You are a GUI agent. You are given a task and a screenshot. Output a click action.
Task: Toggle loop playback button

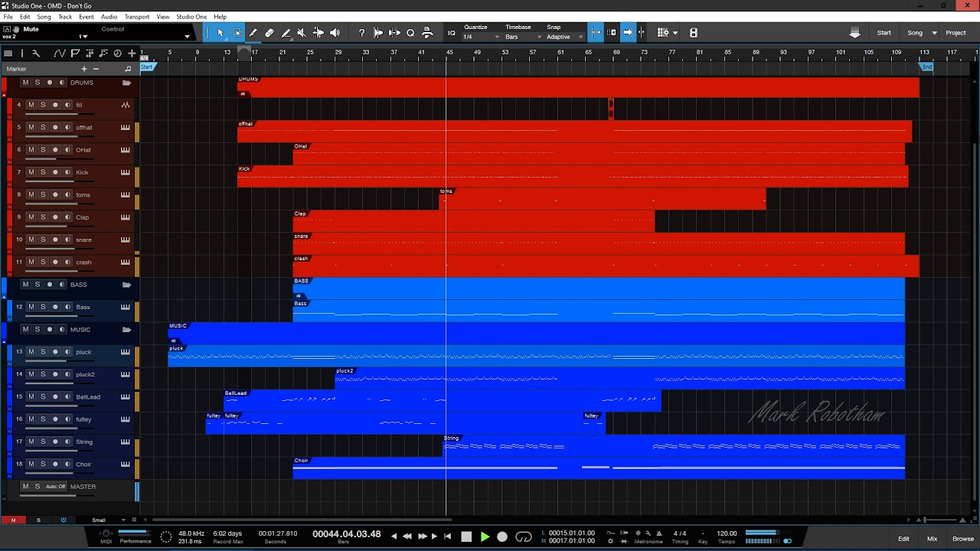point(524,537)
